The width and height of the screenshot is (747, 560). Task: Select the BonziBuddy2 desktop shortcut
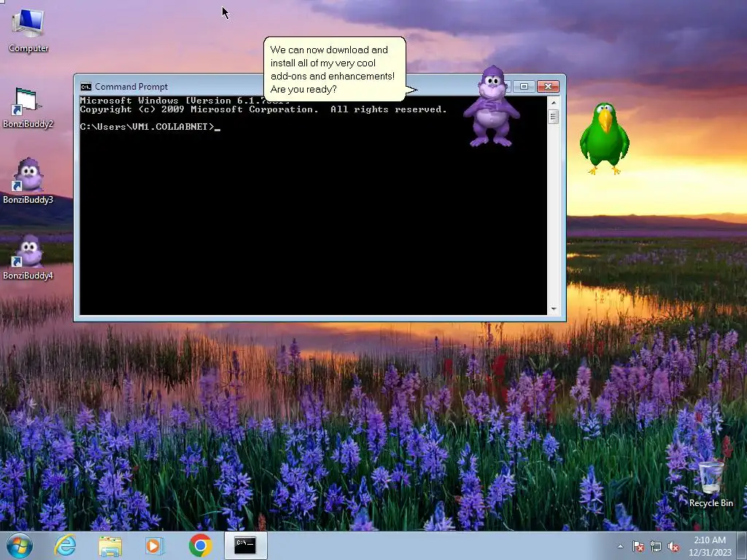click(28, 109)
